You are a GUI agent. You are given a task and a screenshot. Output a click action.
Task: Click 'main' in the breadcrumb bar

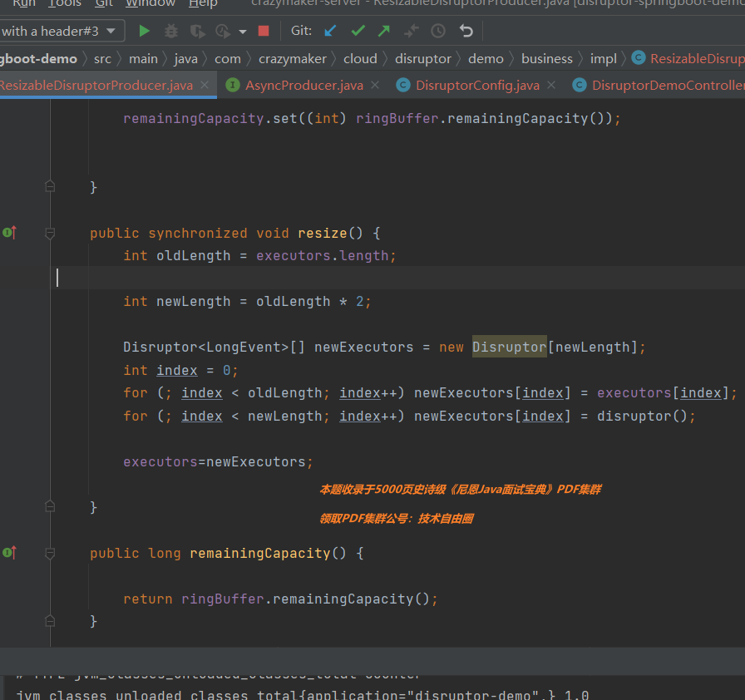tap(143, 59)
